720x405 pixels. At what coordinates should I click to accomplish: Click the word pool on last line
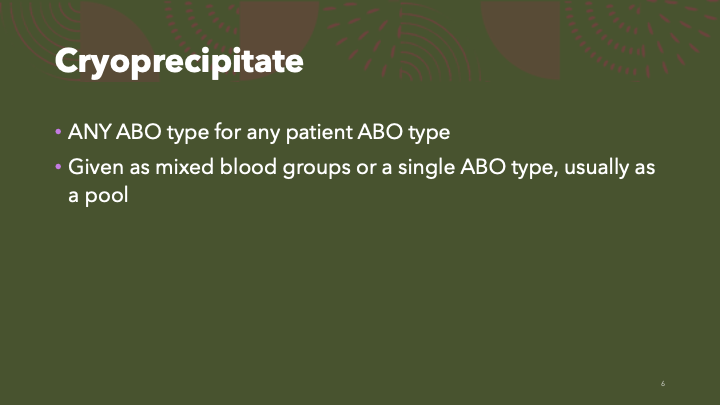click(111, 195)
